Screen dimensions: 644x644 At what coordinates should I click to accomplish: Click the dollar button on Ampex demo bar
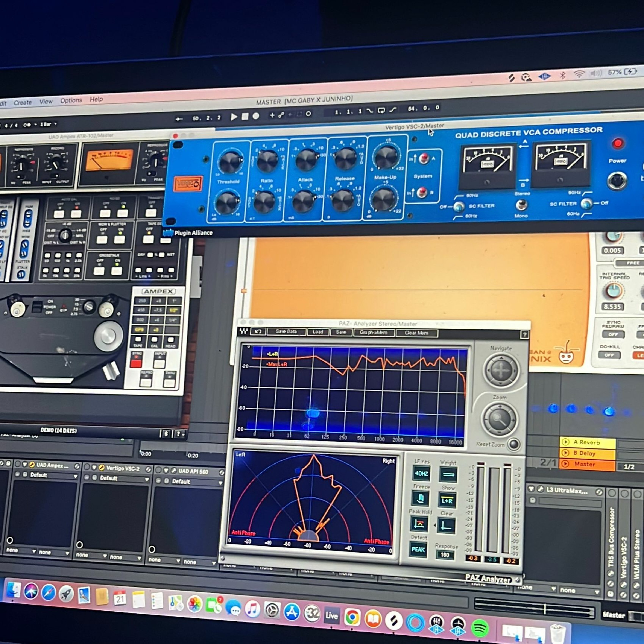tap(166, 434)
